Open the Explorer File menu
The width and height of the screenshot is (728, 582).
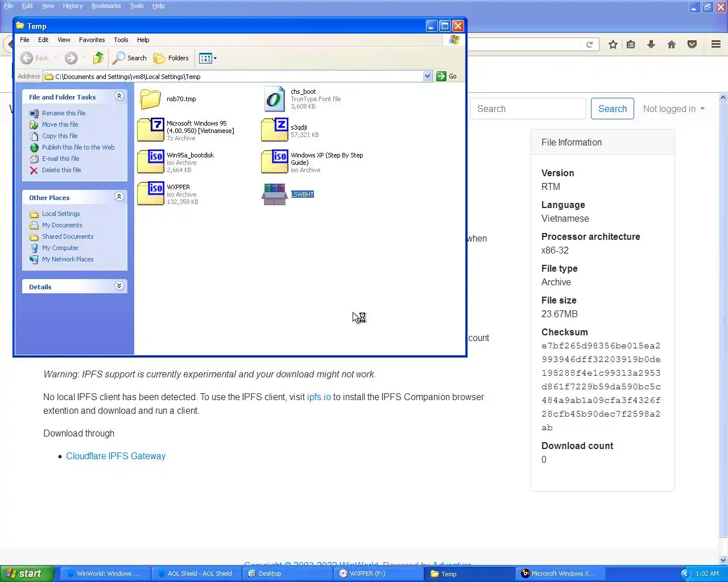pos(24,40)
